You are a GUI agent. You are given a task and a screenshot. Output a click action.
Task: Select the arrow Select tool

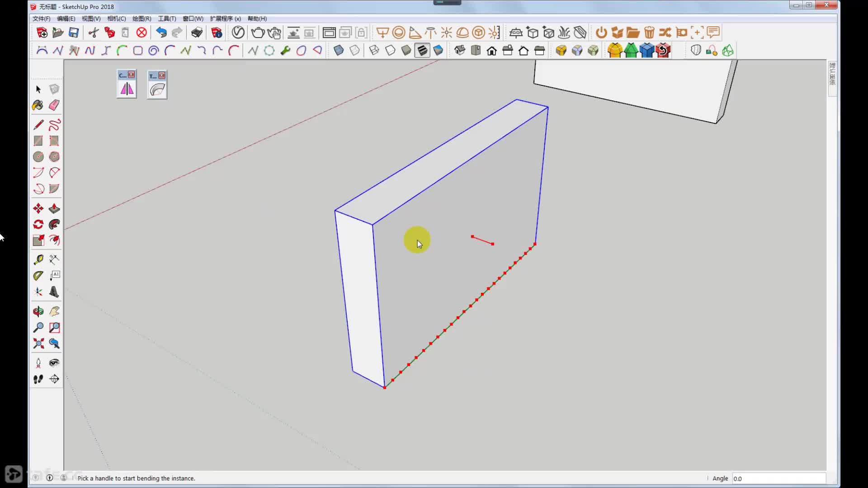[x=38, y=89]
